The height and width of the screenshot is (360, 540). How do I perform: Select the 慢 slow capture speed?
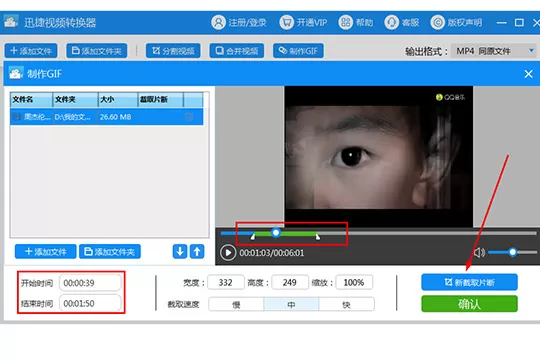point(236,305)
